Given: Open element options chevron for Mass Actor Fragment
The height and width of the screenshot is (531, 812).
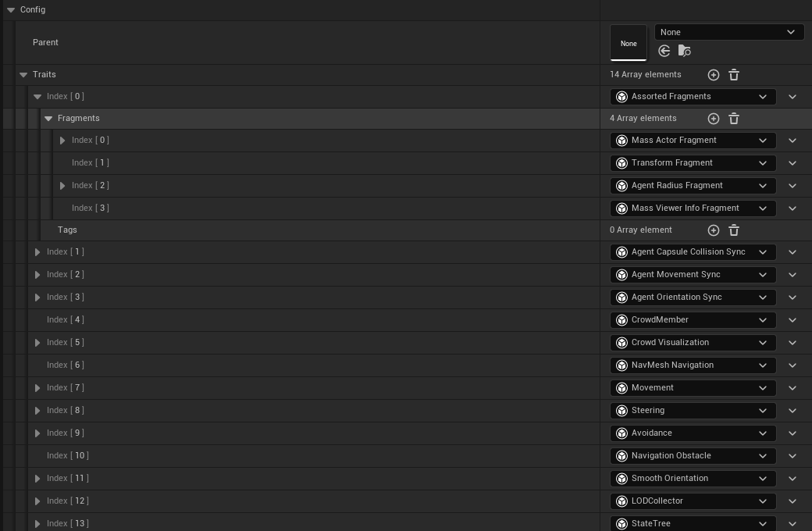Looking at the screenshot, I should click(x=792, y=141).
